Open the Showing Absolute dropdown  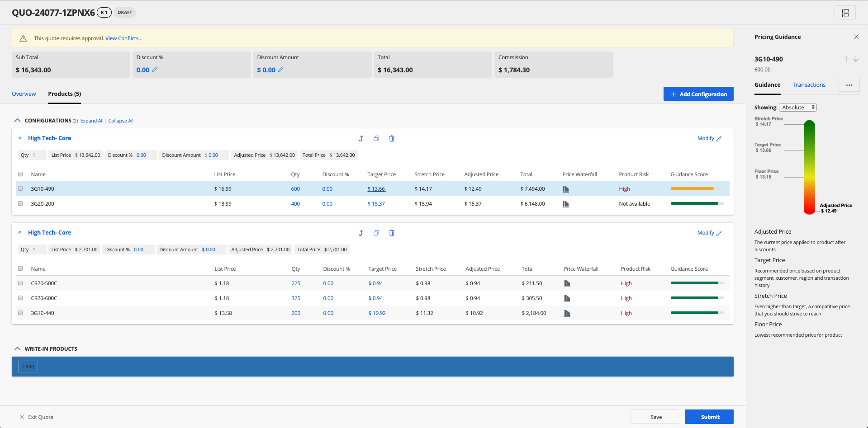click(x=797, y=108)
